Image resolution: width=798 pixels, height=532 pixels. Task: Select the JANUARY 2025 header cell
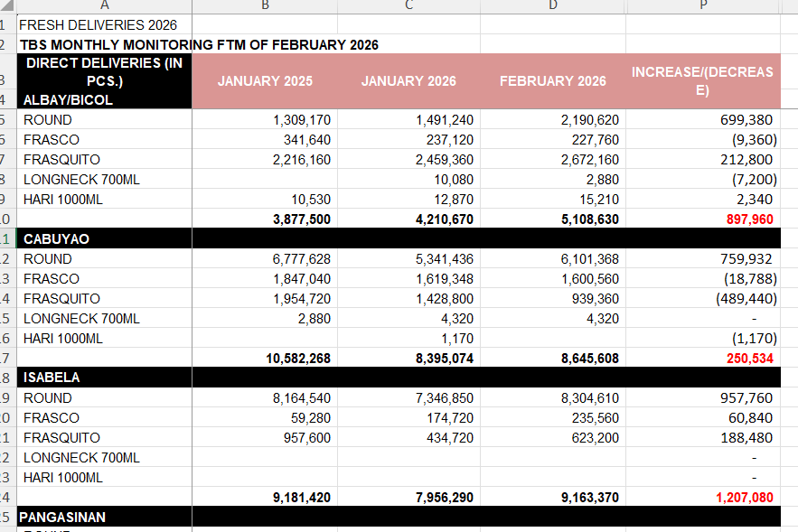(x=265, y=81)
